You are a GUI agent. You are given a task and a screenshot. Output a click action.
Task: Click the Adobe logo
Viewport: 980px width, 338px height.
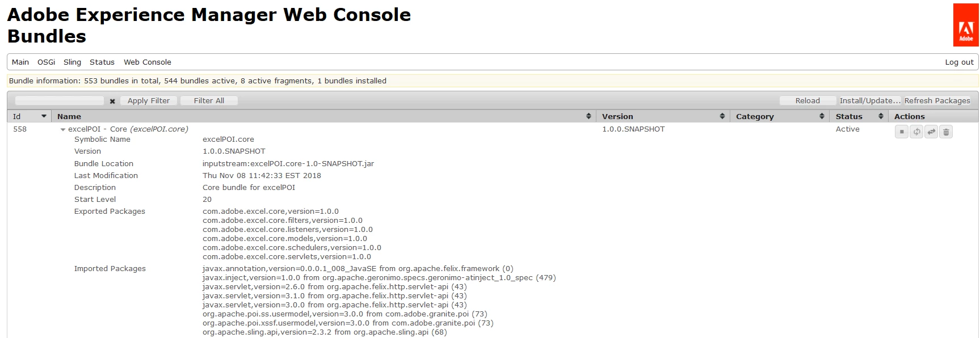[966, 25]
